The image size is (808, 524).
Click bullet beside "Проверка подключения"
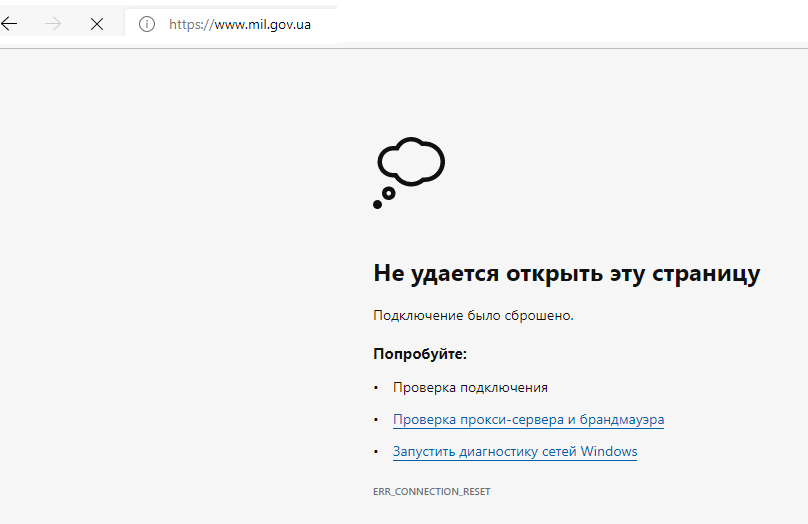tap(377, 388)
